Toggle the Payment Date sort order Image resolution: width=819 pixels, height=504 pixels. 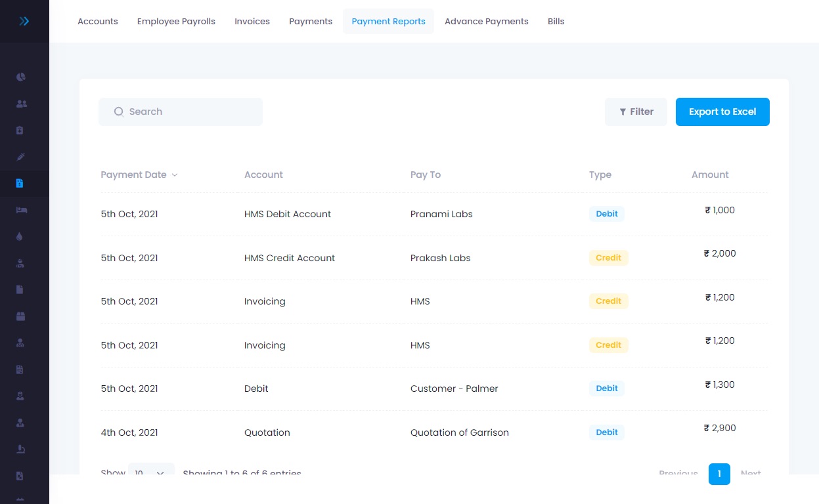pos(174,175)
